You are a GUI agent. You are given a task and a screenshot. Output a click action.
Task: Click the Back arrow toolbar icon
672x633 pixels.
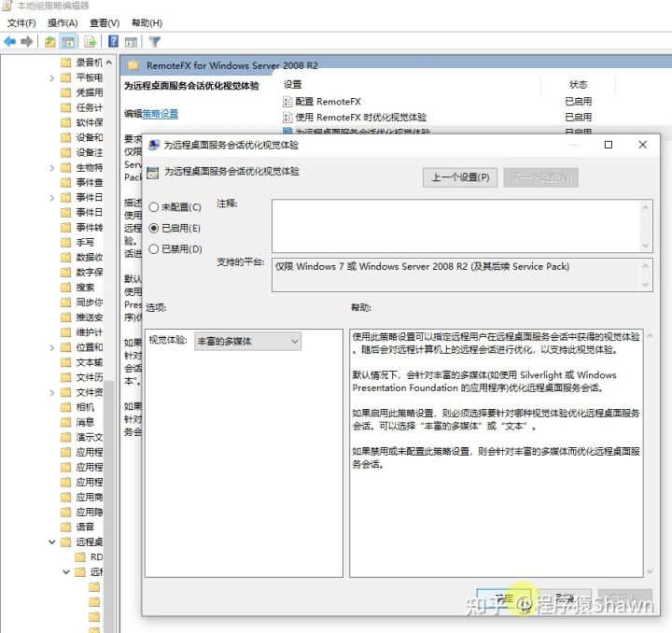click(9, 42)
